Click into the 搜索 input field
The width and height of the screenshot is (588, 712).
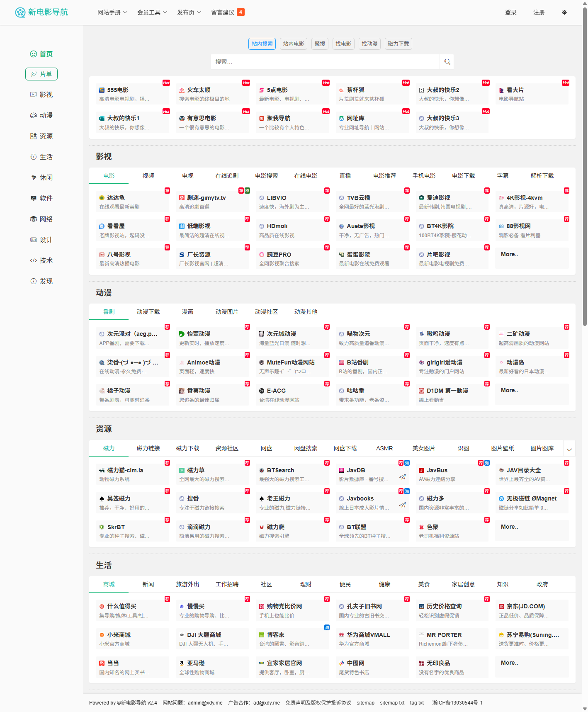point(325,62)
